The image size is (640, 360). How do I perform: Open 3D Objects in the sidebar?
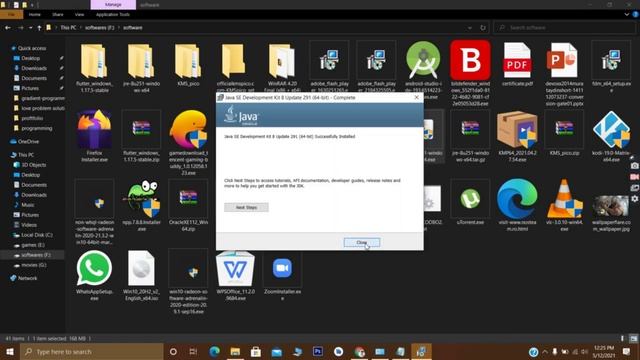[33, 165]
